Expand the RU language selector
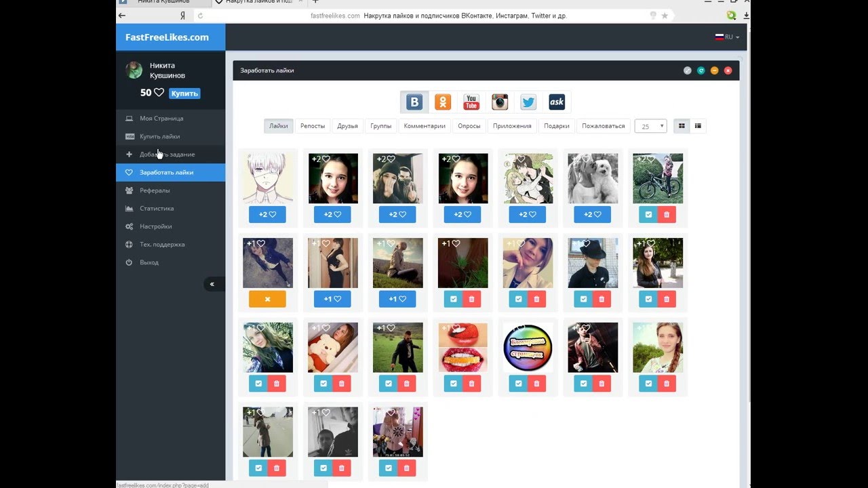Viewport: 868px width, 488px height. tap(727, 37)
